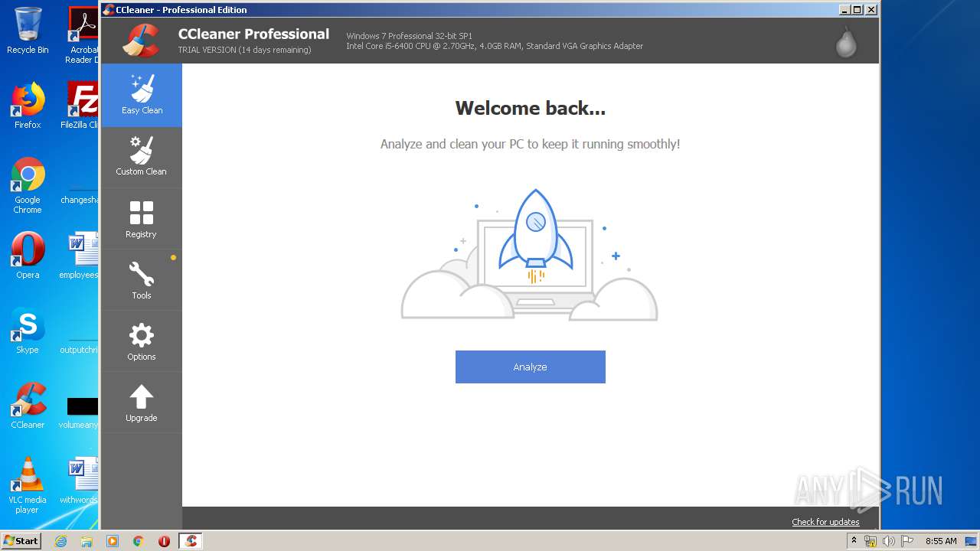
Task: Click the CCleaner logo in header
Action: click(141, 41)
